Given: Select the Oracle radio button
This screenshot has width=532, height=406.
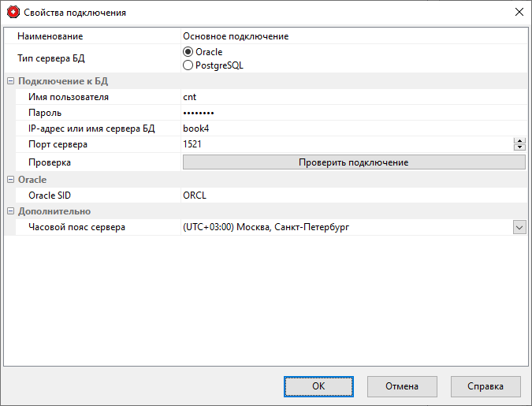Looking at the screenshot, I should pyautogui.click(x=188, y=52).
